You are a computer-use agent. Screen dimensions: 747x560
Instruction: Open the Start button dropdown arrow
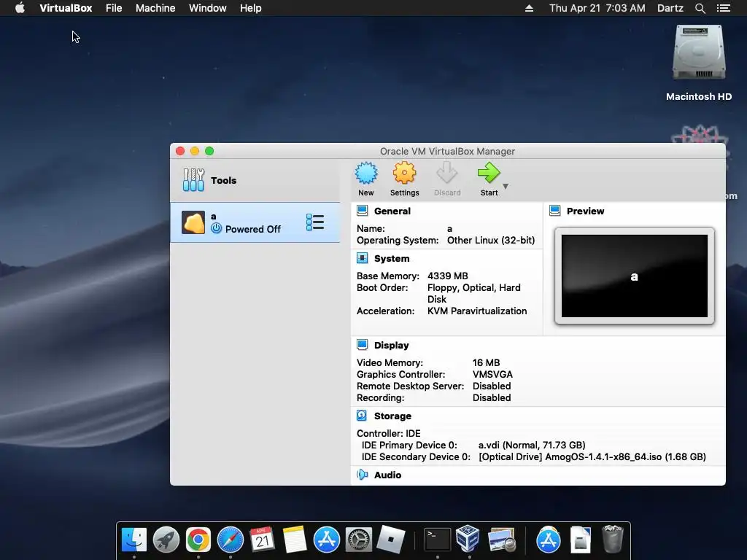(506, 186)
